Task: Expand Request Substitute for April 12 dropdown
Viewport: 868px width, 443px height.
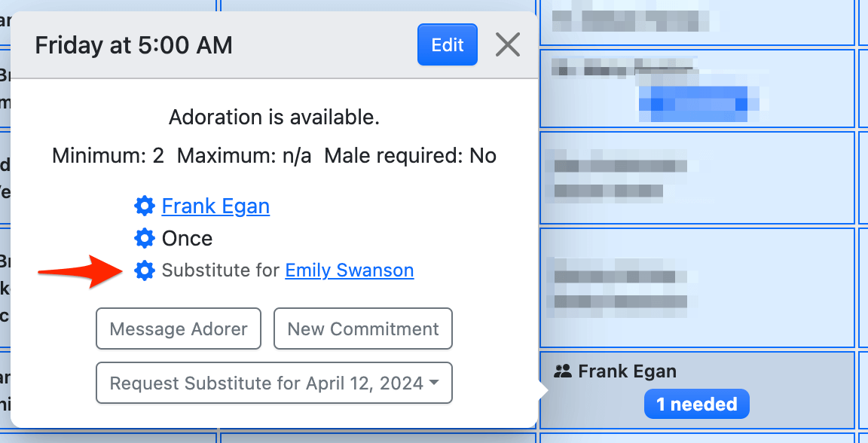Action: 274,383
